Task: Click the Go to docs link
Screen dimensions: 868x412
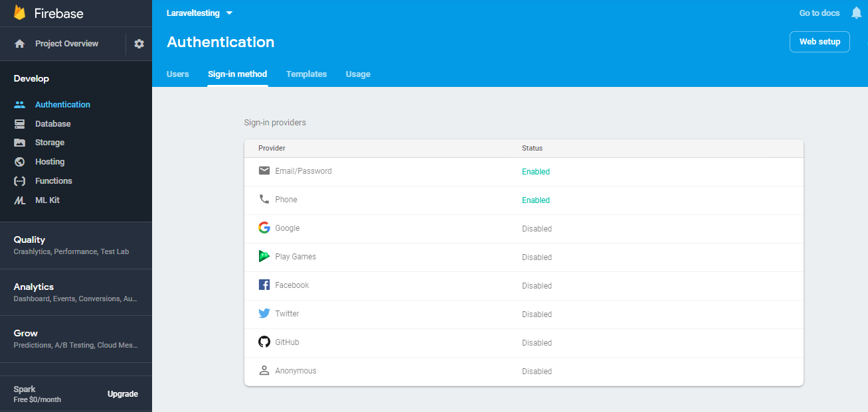Action: click(x=820, y=13)
